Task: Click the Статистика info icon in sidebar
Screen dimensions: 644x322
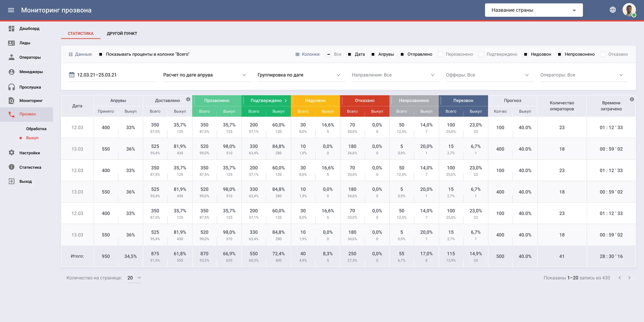Action: click(x=11, y=167)
